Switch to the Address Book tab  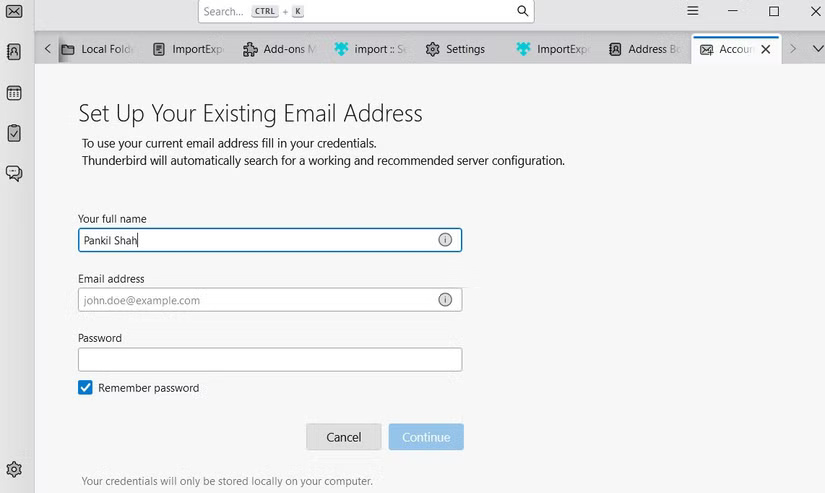click(645, 49)
